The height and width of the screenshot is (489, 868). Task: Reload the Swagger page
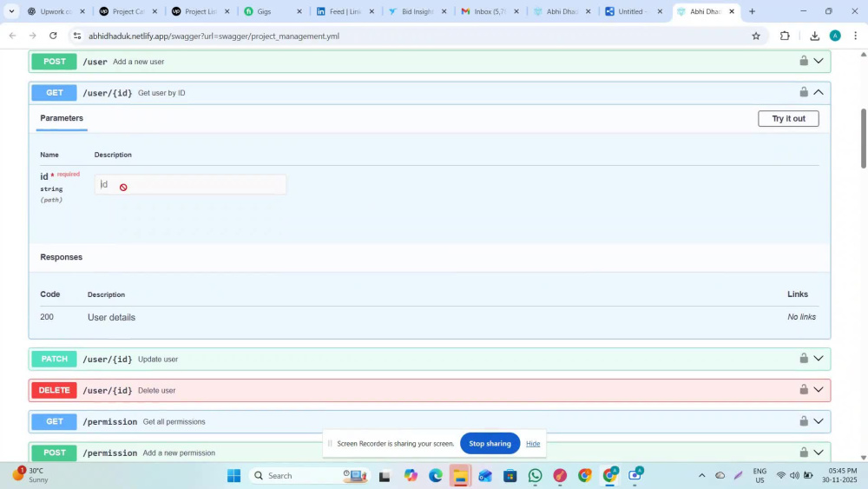[53, 36]
